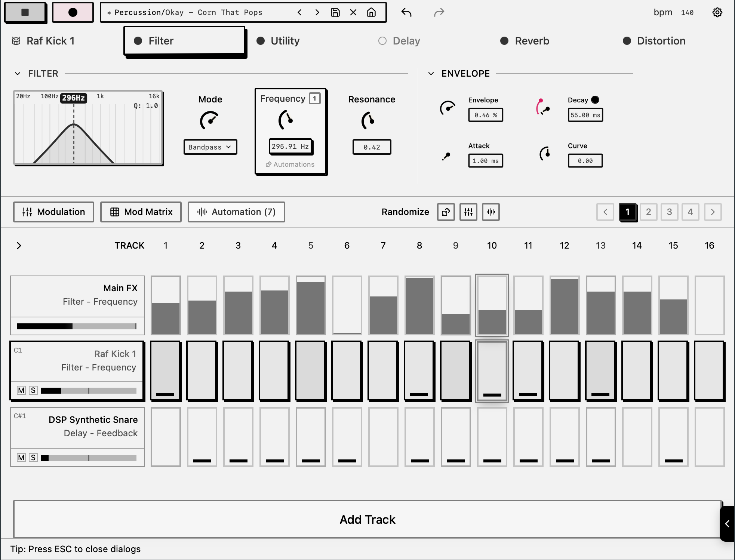Click the randomize dice icon

click(446, 212)
